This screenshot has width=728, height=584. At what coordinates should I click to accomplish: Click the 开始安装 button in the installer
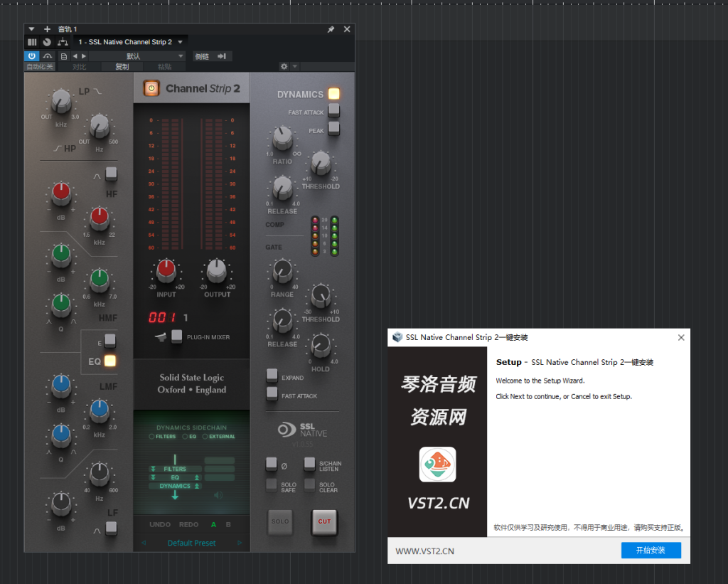(651, 550)
